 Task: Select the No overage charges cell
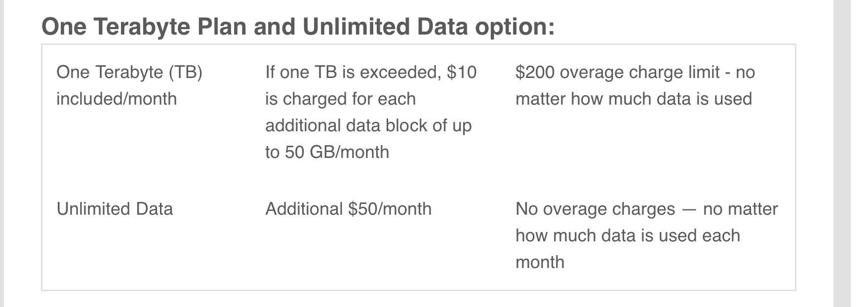[646, 235]
